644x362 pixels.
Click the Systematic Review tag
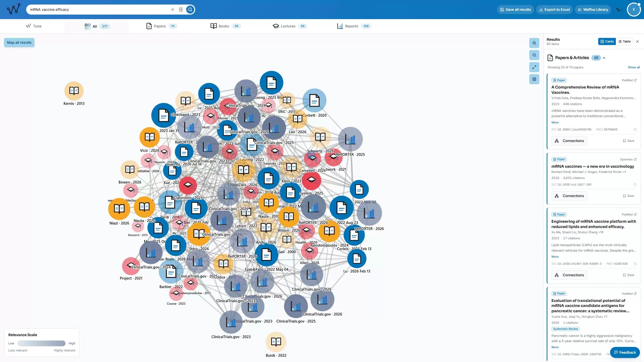(566, 329)
